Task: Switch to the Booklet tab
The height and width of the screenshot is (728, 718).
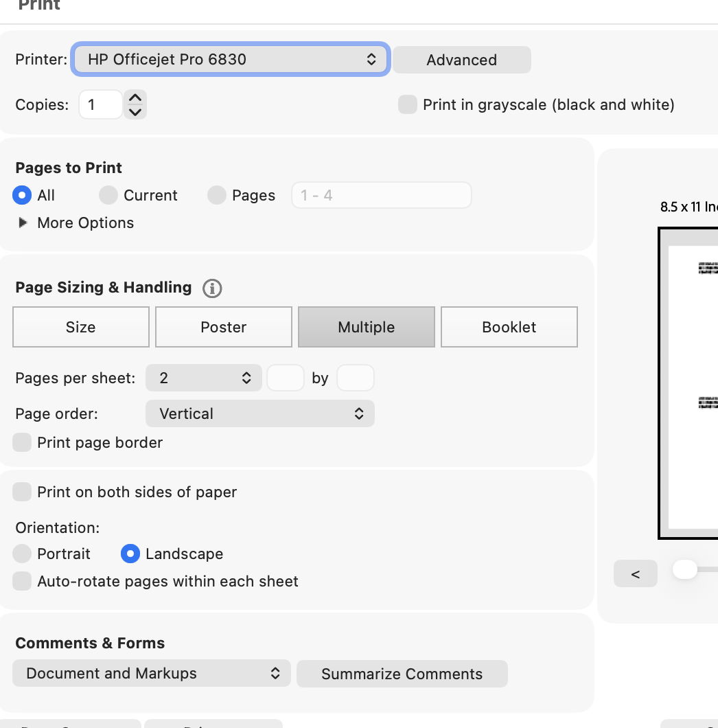Action: point(509,327)
